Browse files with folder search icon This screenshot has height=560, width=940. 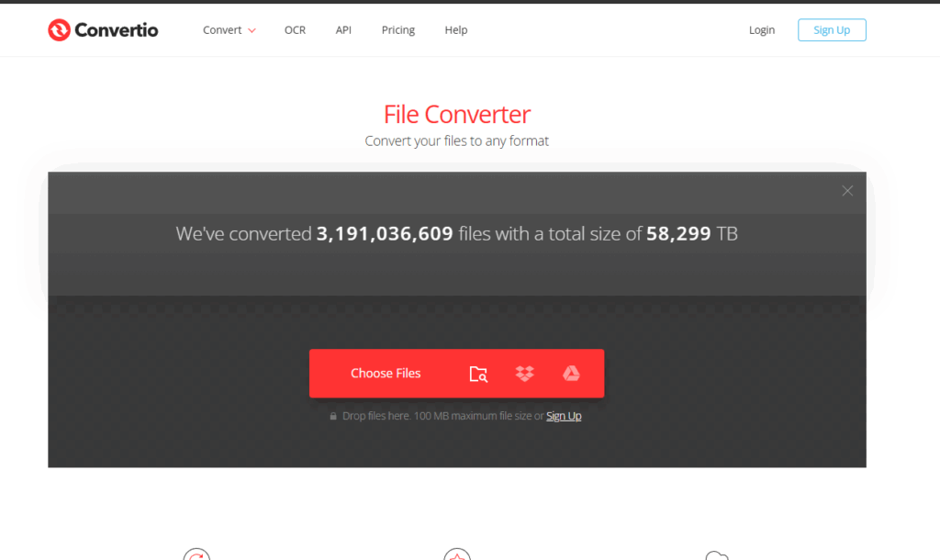(x=478, y=374)
